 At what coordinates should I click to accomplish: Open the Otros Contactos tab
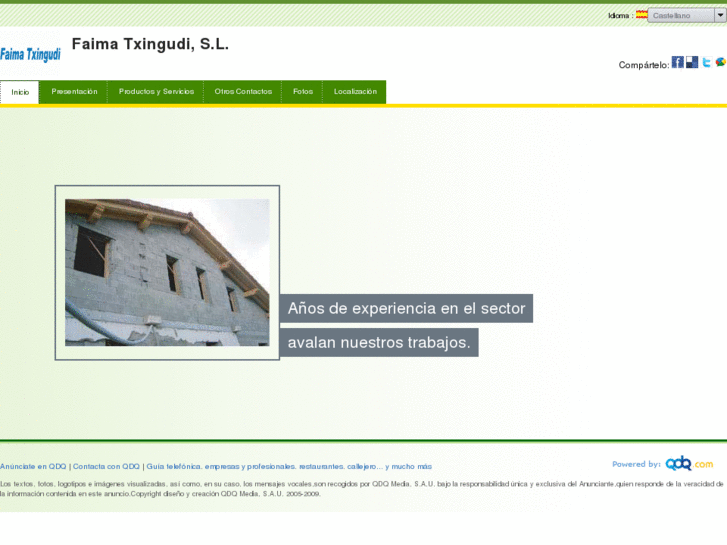[243, 91]
